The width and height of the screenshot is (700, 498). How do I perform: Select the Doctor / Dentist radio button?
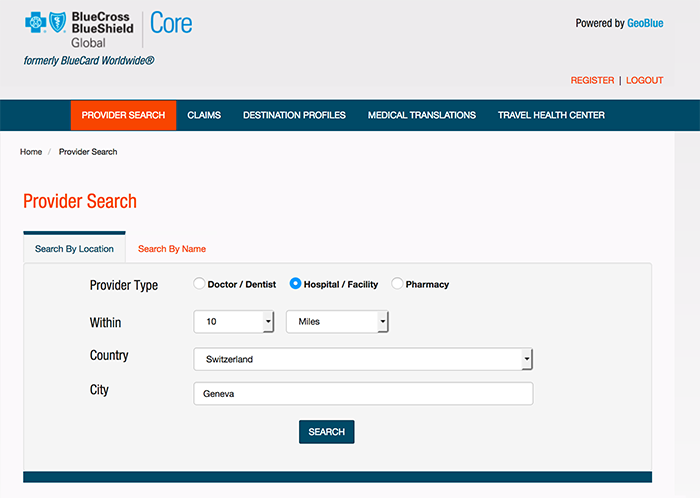199,284
